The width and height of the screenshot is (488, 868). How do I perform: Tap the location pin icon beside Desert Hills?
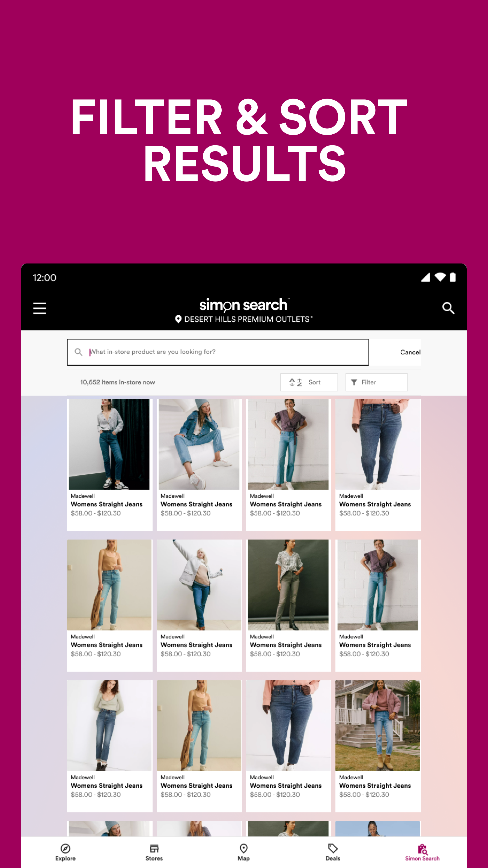pyautogui.click(x=178, y=319)
